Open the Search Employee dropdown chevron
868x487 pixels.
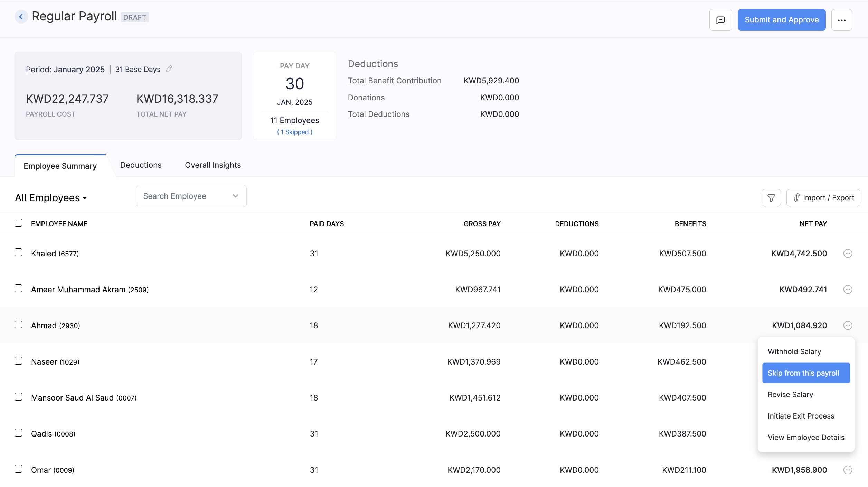[x=235, y=196]
